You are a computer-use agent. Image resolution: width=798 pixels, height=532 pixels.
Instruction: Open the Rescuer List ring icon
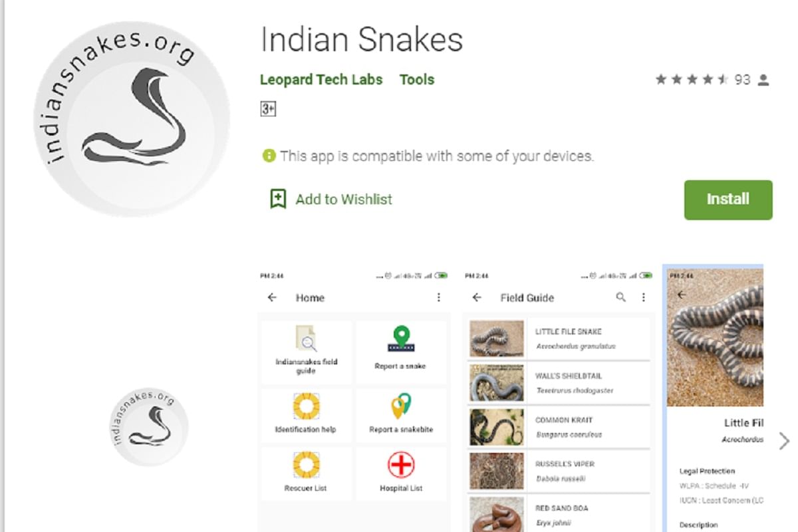coord(307,465)
